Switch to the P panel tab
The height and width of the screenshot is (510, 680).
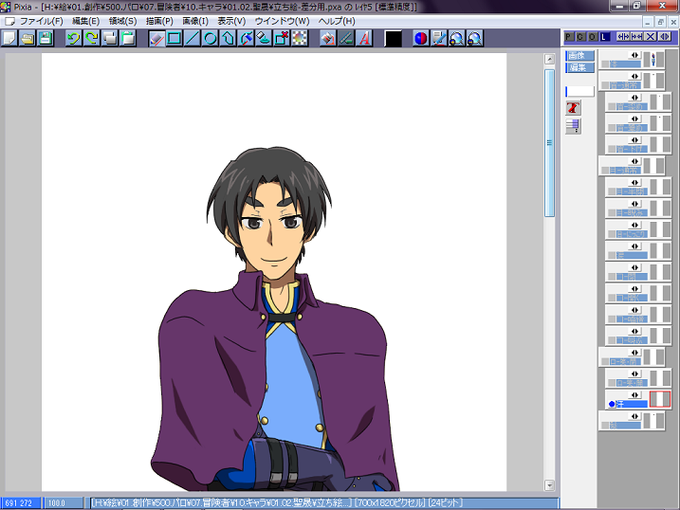[x=569, y=37]
